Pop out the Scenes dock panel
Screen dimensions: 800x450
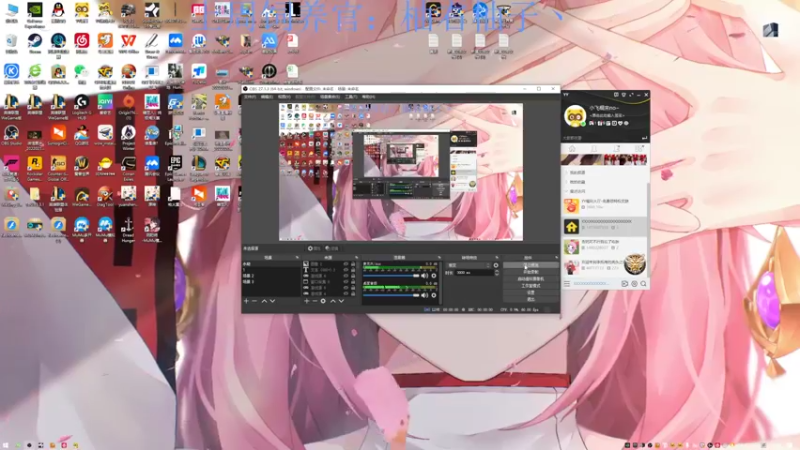click(297, 258)
